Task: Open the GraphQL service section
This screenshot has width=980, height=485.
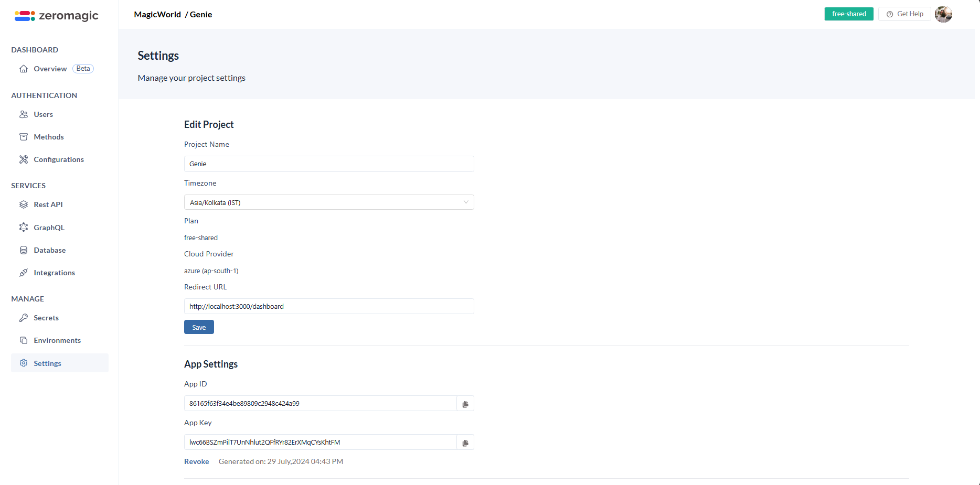Action: [24, 228]
